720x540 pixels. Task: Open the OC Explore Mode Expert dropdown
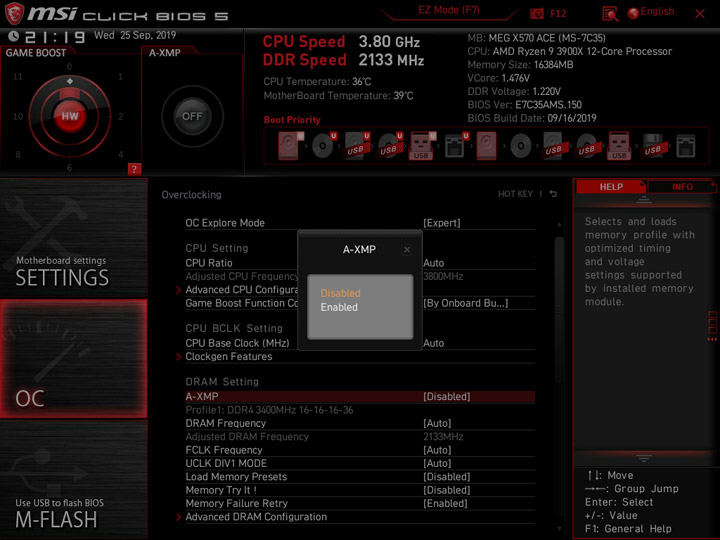[x=442, y=223]
